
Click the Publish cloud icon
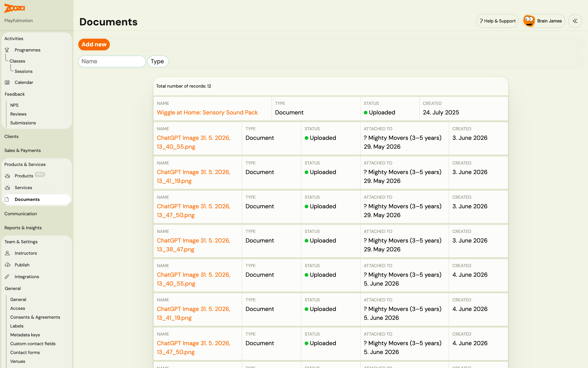click(x=8, y=265)
